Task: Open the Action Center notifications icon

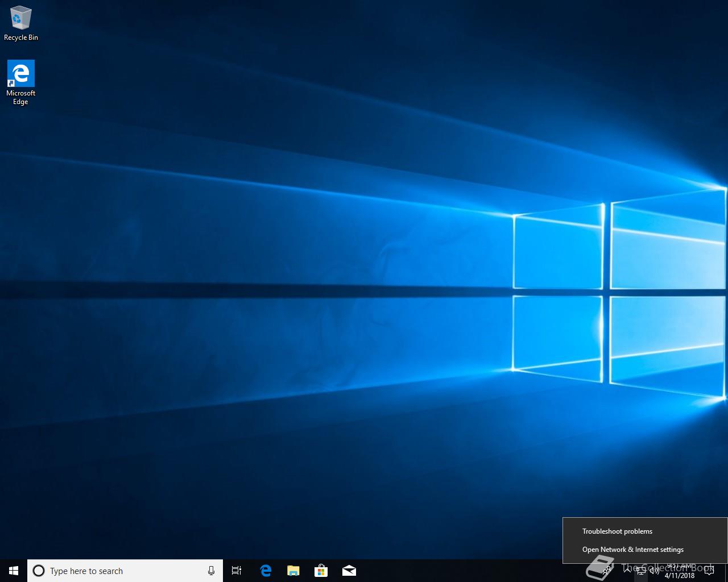Action: (709, 571)
